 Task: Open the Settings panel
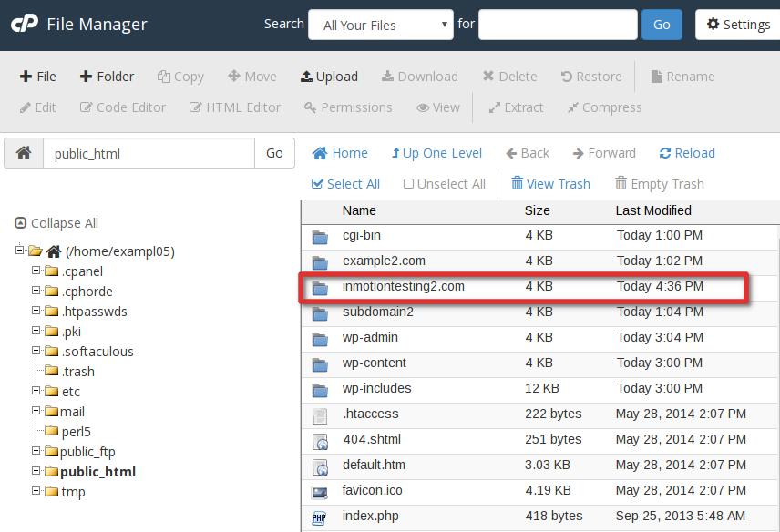(737, 25)
